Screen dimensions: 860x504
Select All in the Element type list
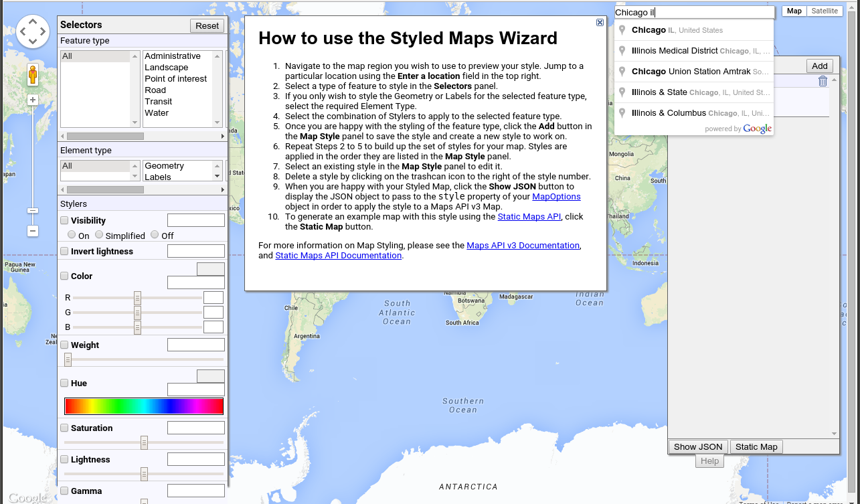coord(96,166)
